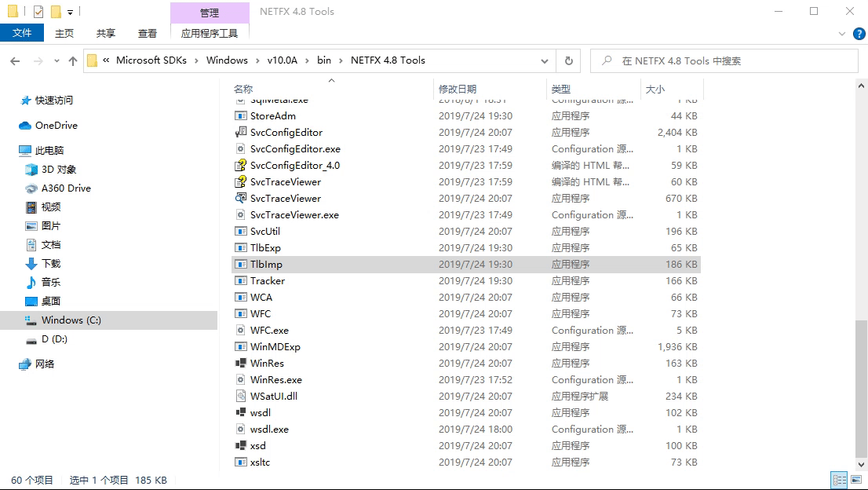Screen dimensions: 868x490
Task: Select the xsltc file
Action: point(466,463)
